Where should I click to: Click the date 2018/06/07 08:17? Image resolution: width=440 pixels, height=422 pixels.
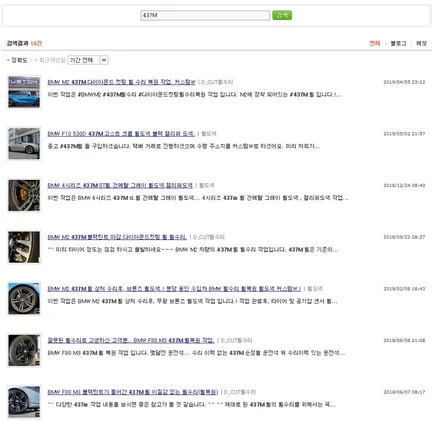[404, 392]
